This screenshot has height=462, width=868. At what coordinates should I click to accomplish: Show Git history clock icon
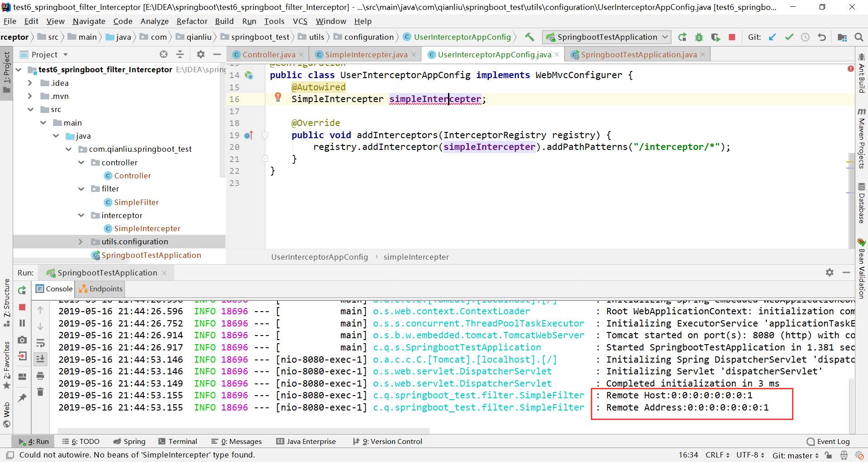coord(805,37)
